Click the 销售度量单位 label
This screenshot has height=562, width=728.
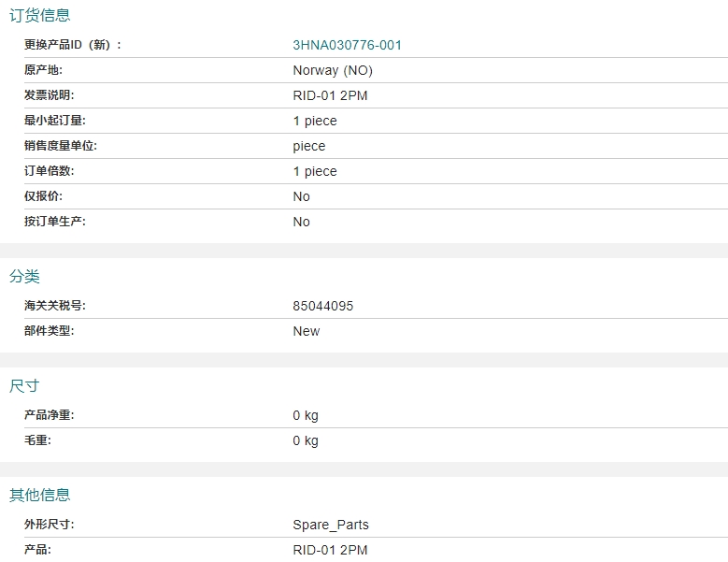[x=60, y=146]
